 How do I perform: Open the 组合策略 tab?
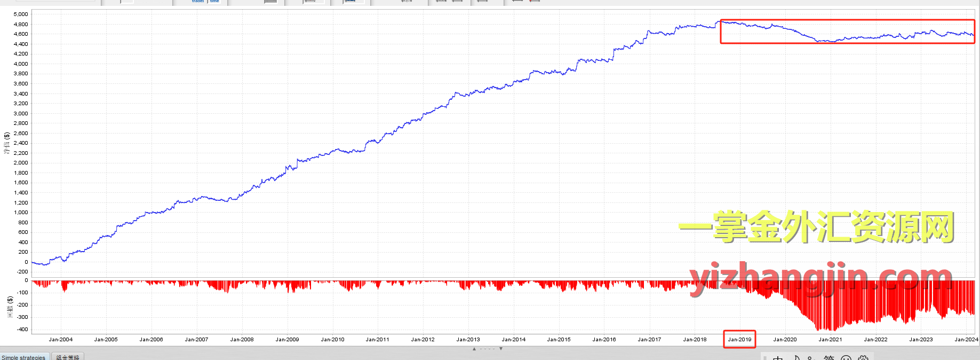tap(68, 357)
